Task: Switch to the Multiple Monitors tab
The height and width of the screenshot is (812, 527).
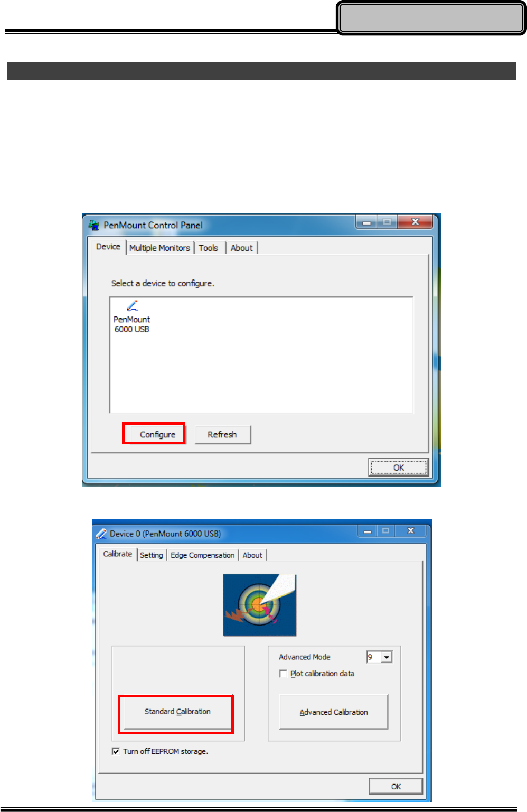Action: point(159,248)
